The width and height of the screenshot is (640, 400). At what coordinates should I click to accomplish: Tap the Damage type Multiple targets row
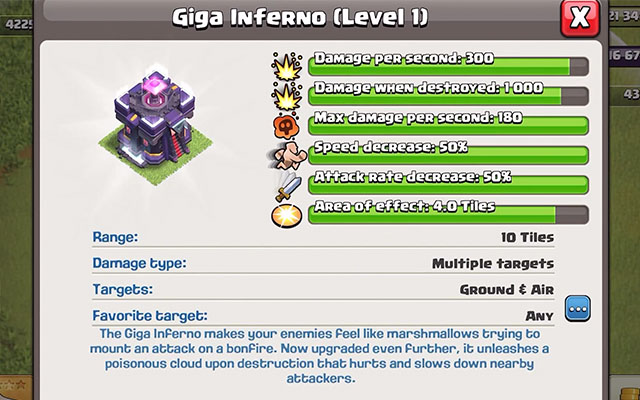point(323,263)
